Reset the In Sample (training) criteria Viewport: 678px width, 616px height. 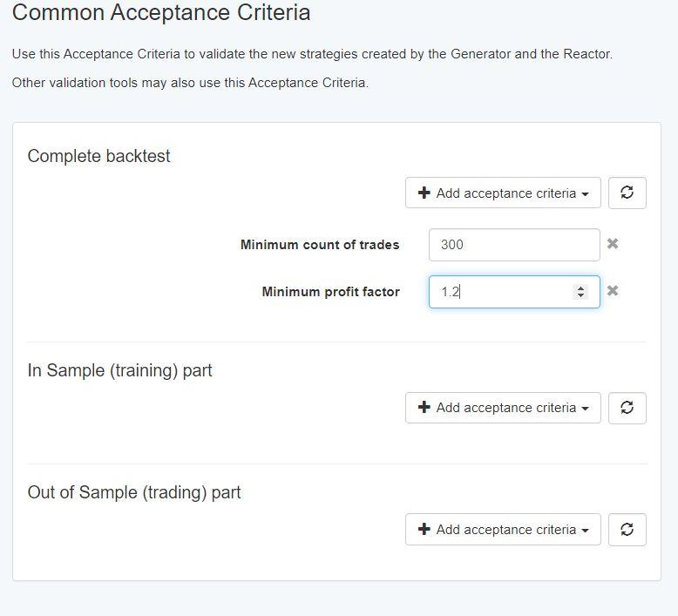(x=627, y=408)
